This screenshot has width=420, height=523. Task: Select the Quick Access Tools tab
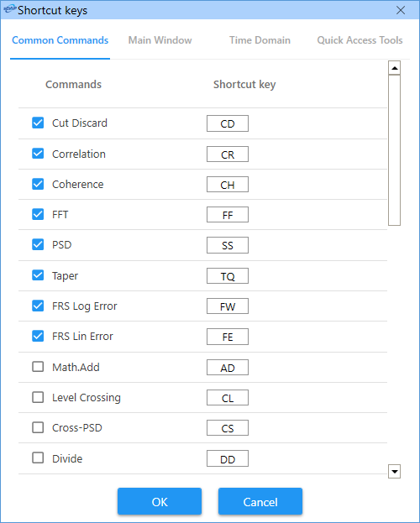coord(360,40)
